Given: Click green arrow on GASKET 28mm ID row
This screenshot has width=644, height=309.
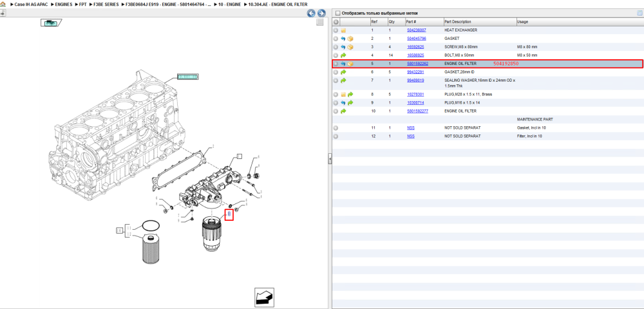Looking at the screenshot, I should tap(343, 72).
